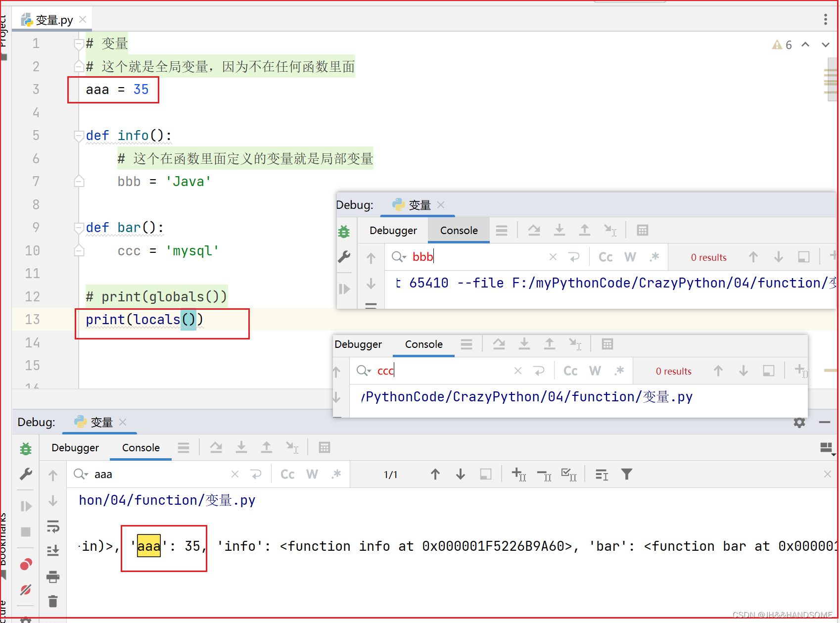
Task: Resume program in the bottom Debug panel
Action: tap(26, 506)
